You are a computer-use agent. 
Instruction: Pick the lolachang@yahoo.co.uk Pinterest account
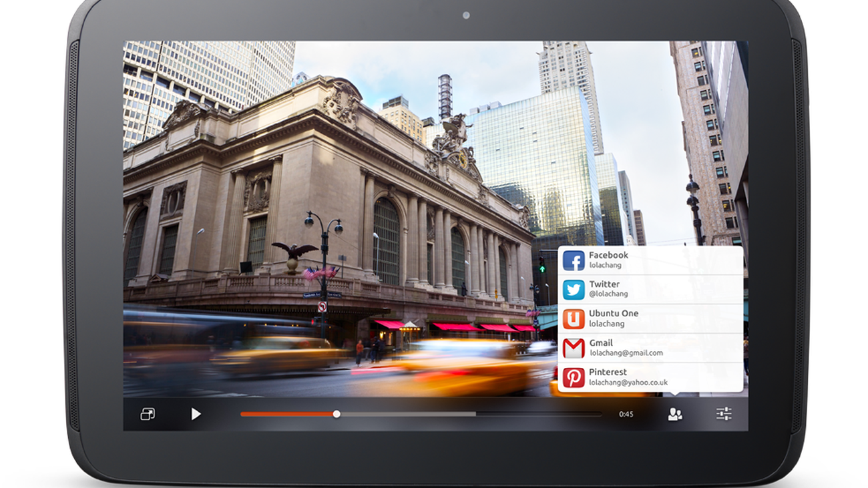point(628,383)
